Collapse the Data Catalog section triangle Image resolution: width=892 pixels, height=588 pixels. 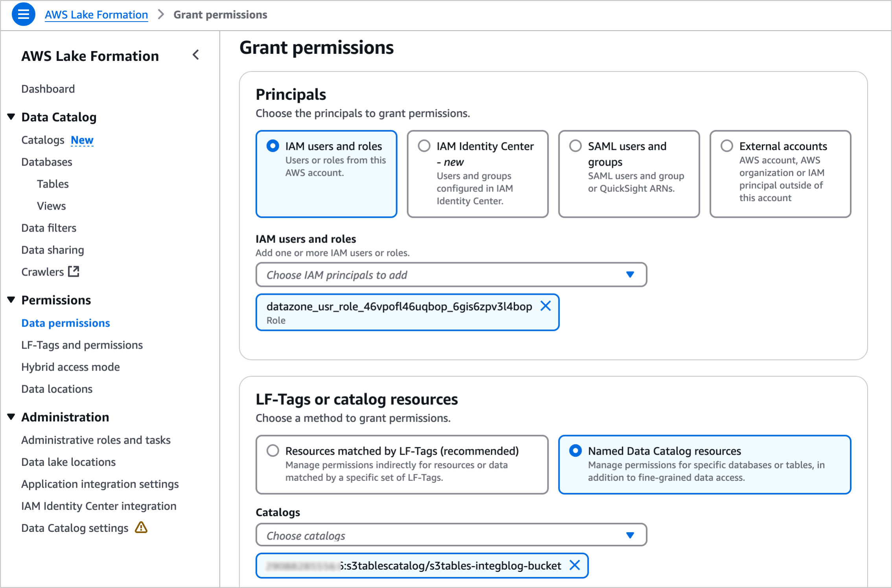click(x=11, y=117)
